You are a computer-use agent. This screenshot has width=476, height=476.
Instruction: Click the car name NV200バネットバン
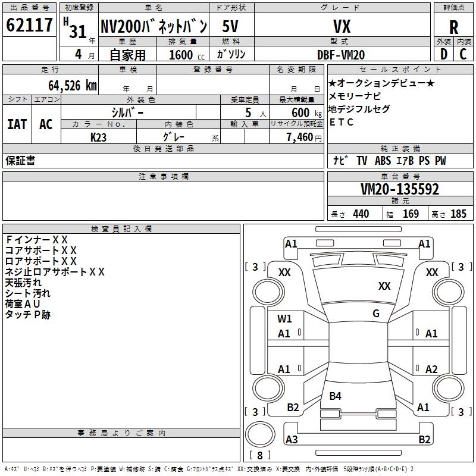pyautogui.click(x=154, y=26)
